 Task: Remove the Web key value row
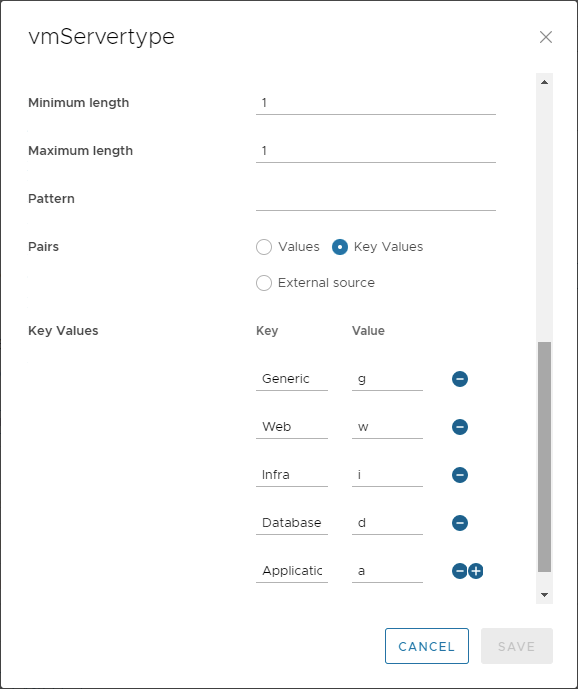pyautogui.click(x=460, y=427)
